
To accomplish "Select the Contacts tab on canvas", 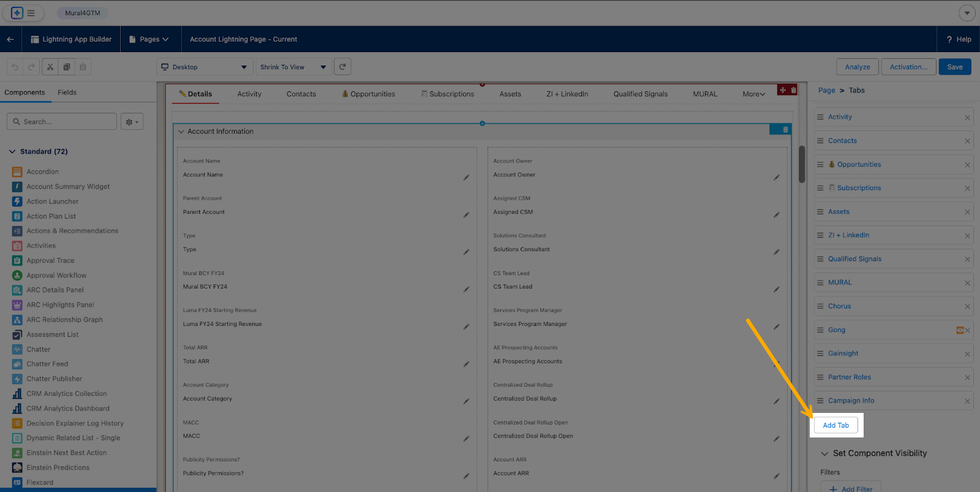I will pyautogui.click(x=301, y=94).
